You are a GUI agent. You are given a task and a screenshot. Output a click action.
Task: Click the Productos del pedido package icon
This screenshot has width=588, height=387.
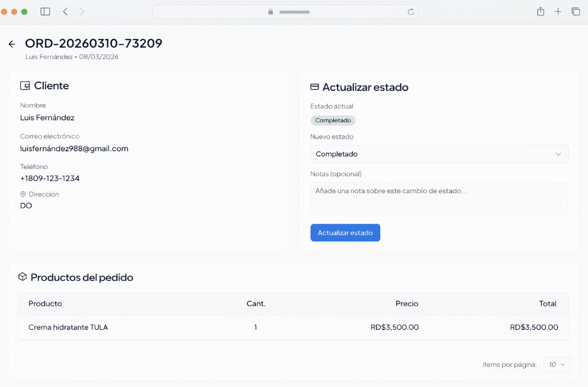click(22, 277)
